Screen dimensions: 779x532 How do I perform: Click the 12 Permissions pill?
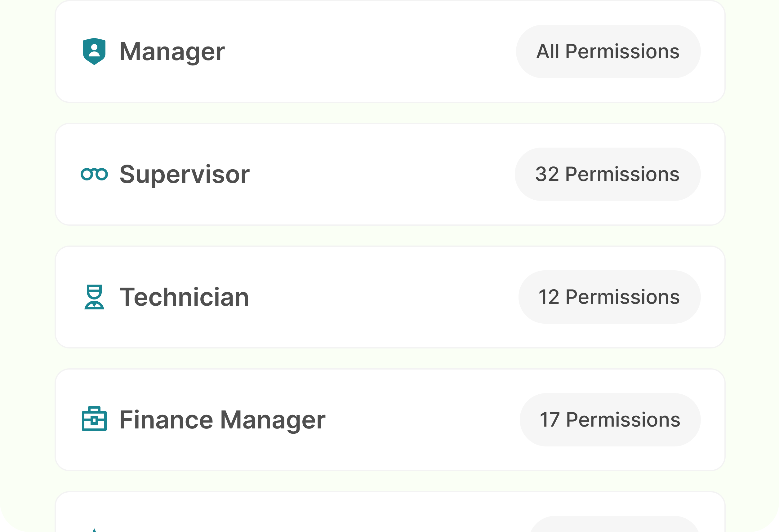pos(609,297)
